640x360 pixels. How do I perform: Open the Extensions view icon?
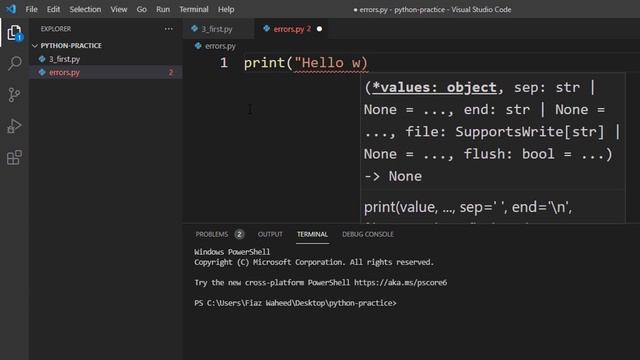click(x=14, y=158)
